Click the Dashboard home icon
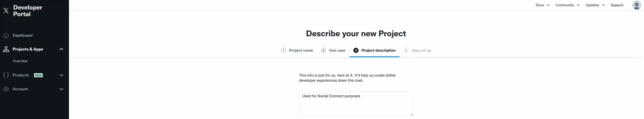 pos(6,35)
